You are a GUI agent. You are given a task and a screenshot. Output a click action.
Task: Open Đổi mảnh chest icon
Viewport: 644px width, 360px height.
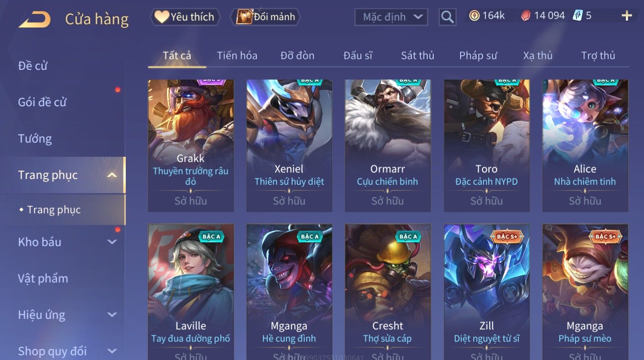(x=244, y=17)
